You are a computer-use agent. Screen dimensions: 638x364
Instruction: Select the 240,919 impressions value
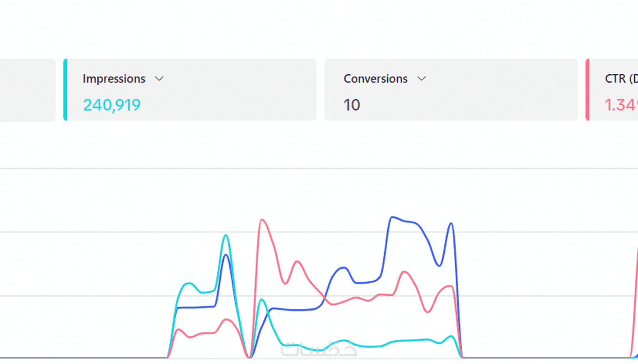pos(112,105)
